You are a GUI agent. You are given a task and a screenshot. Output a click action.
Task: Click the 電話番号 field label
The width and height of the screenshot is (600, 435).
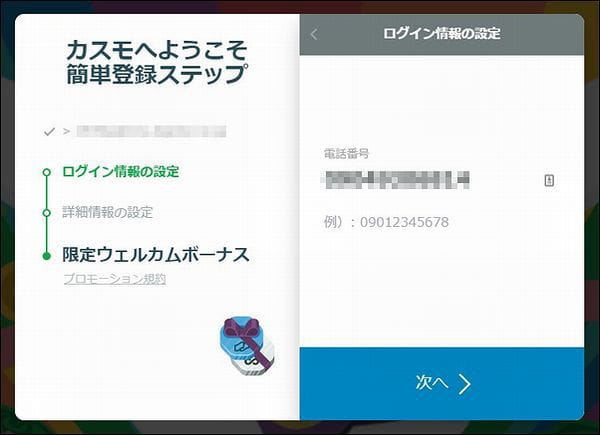pos(346,154)
